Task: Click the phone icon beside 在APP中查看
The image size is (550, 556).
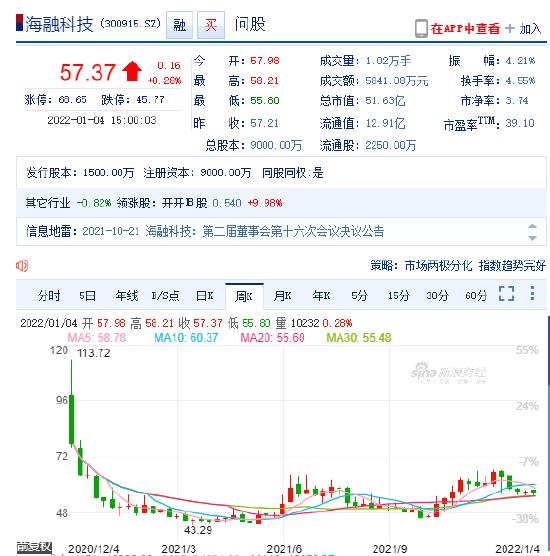Action: tap(421, 28)
